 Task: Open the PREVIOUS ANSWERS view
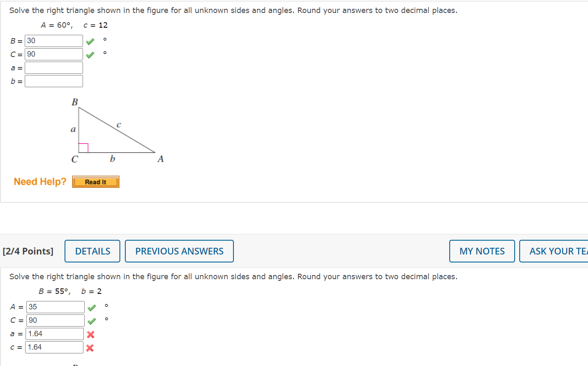click(179, 251)
